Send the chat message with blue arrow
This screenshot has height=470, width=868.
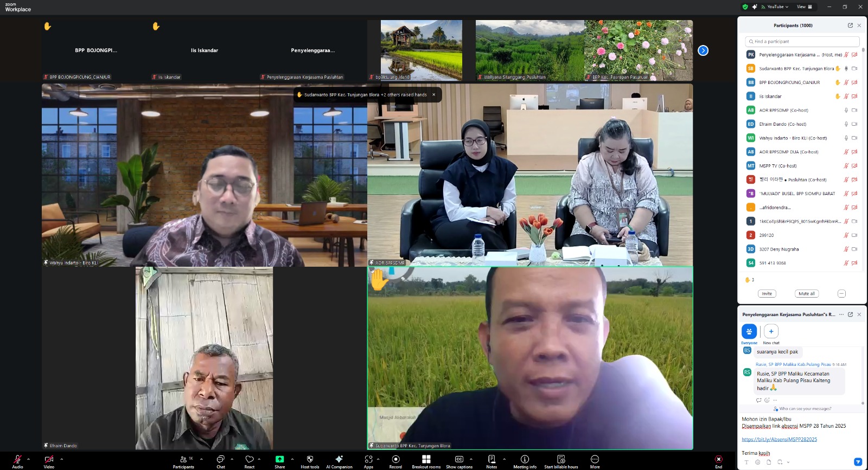(858, 462)
